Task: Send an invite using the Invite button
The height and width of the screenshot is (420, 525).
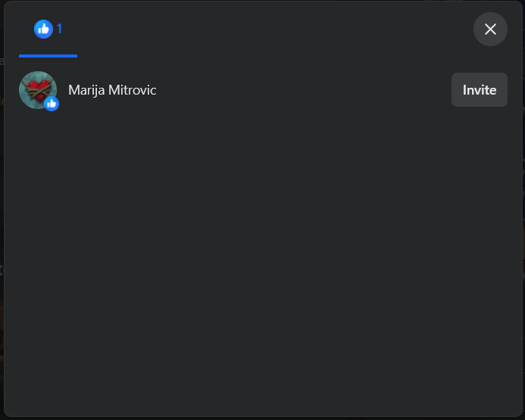Action: coord(479,89)
